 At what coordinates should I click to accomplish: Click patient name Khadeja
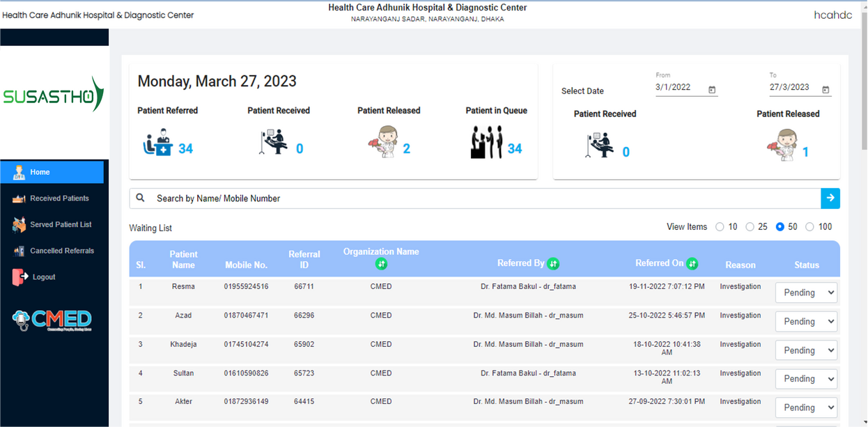tap(183, 344)
